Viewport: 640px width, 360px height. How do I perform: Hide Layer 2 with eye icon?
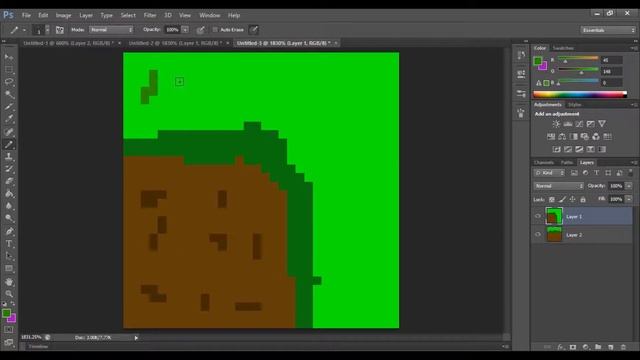tap(538, 235)
